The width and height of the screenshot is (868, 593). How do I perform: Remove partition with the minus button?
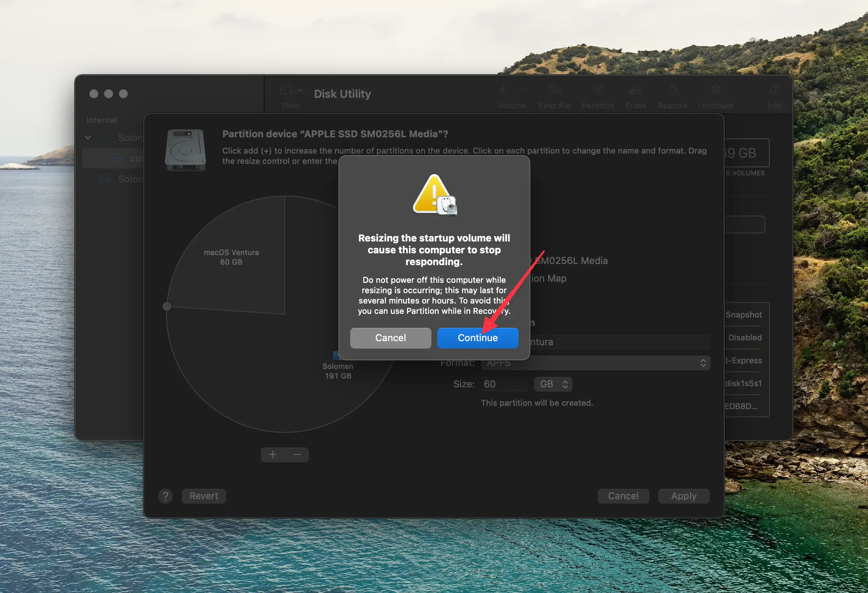click(x=297, y=455)
